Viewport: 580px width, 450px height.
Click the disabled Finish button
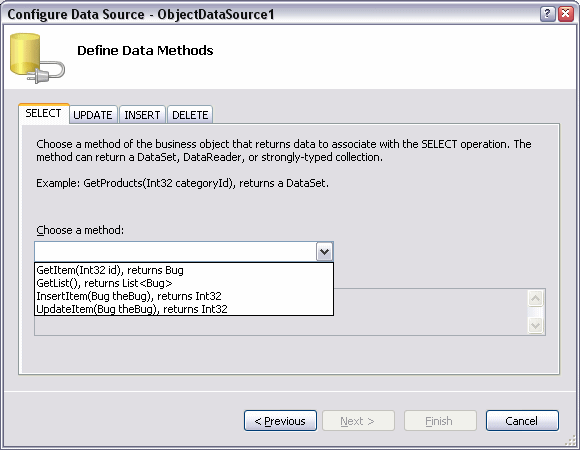(440, 421)
